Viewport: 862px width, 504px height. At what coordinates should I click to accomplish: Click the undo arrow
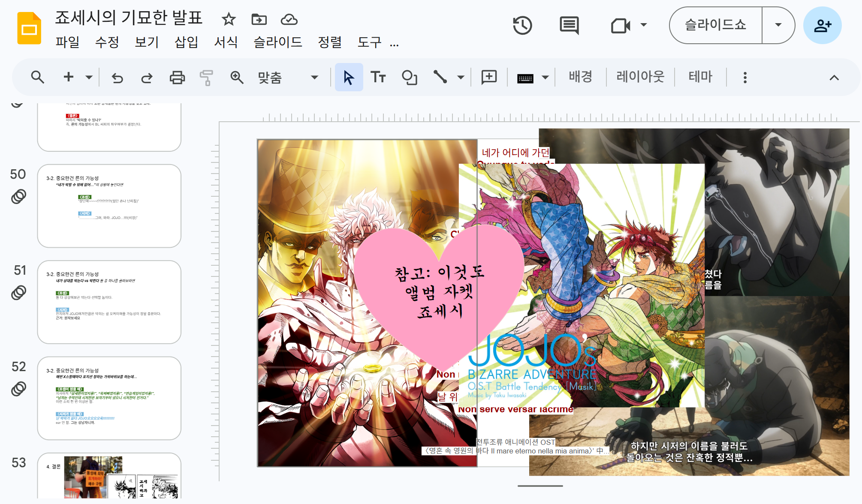click(117, 78)
